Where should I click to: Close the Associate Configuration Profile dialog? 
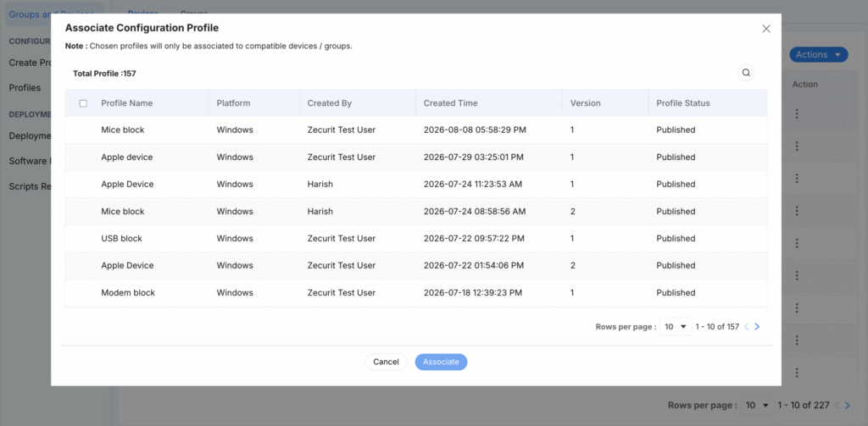pos(766,29)
